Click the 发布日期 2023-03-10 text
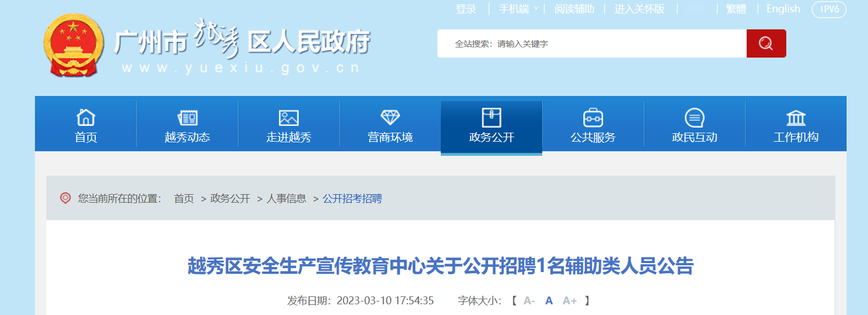Image resolution: width=868 pixels, height=315 pixels. point(361,300)
